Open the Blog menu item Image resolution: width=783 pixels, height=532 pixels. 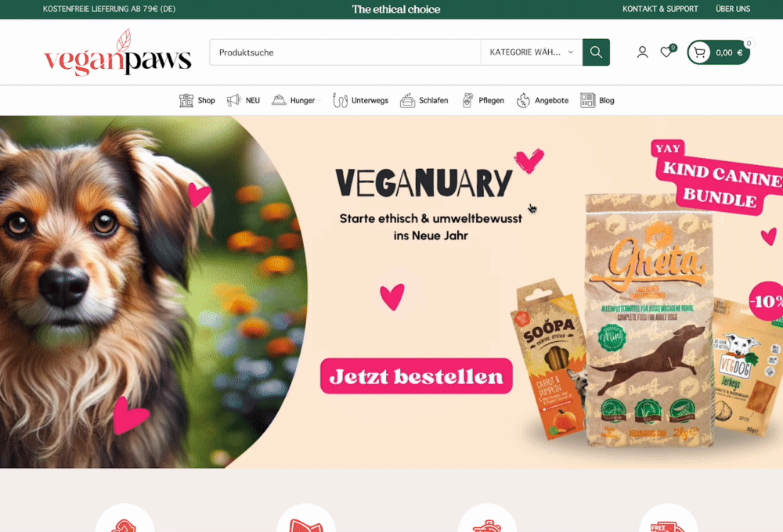point(606,100)
